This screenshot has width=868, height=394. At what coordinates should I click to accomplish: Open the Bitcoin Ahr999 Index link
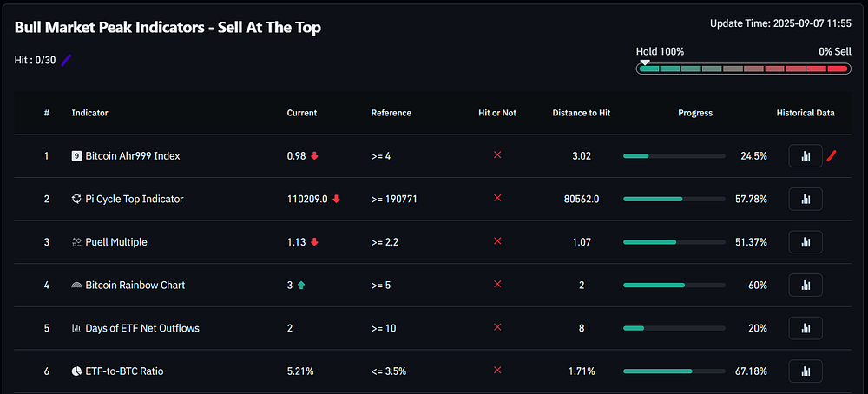pos(133,156)
